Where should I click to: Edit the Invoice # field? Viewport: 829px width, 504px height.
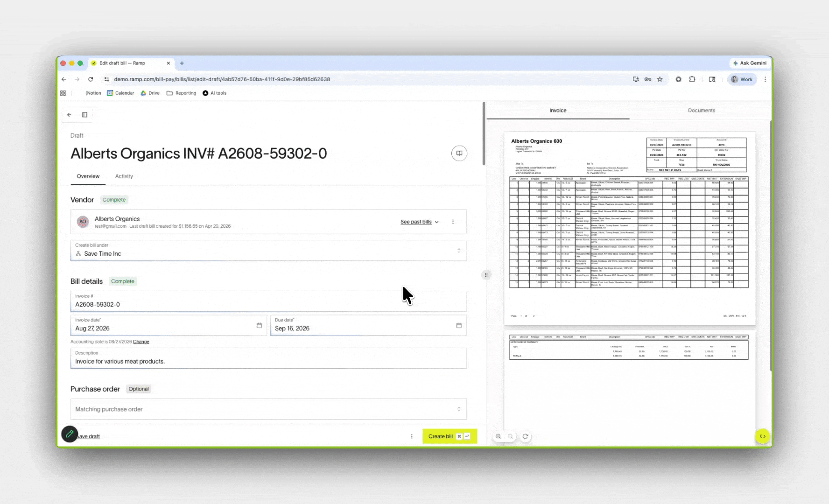[x=268, y=301]
